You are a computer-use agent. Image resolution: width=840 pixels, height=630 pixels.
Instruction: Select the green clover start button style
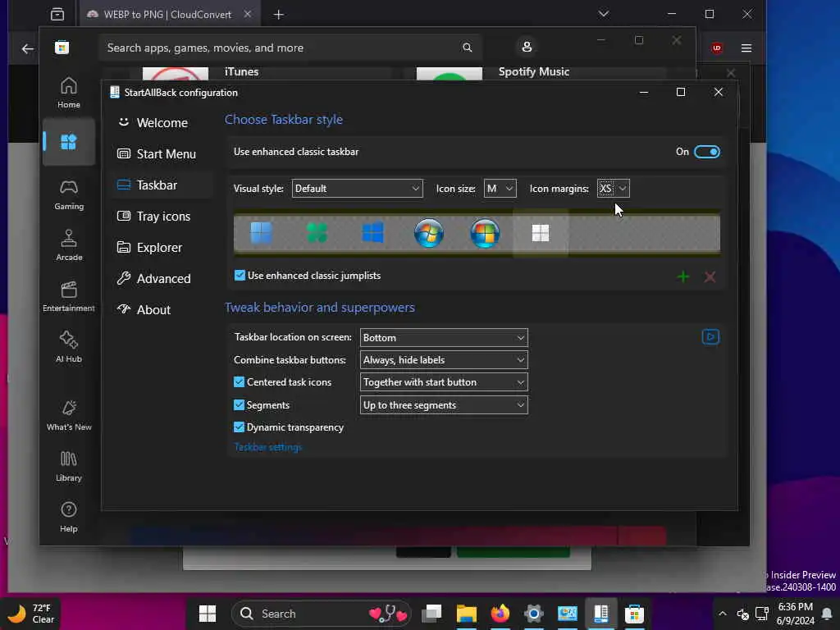pos(317,233)
